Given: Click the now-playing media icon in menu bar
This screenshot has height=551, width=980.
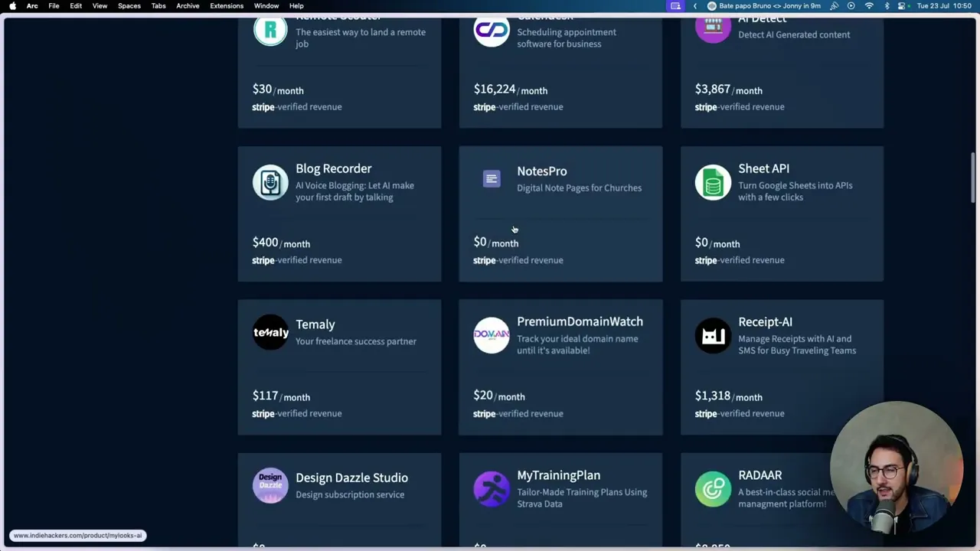Looking at the screenshot, I should (x=851, y=6).
